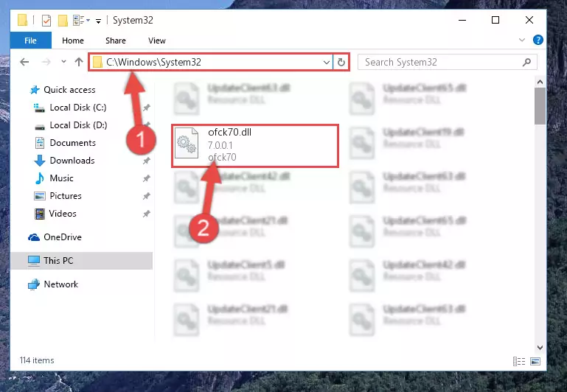Go up one folder level
567x392 pixels.
(79, 62)
